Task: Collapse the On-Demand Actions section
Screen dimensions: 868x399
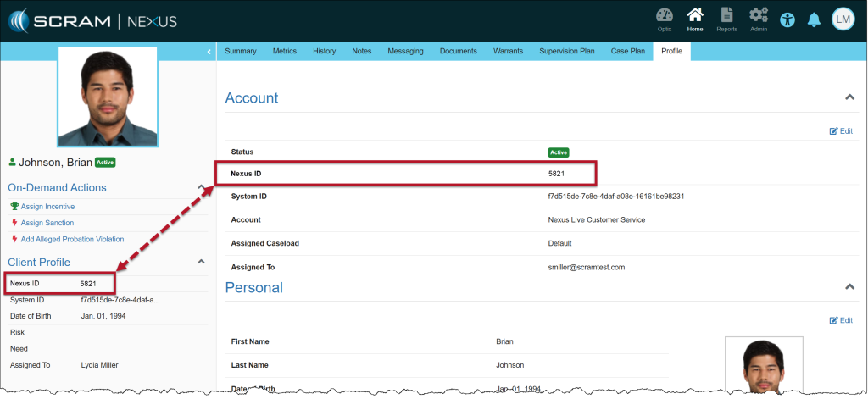Action: click(x=201, y=187)
